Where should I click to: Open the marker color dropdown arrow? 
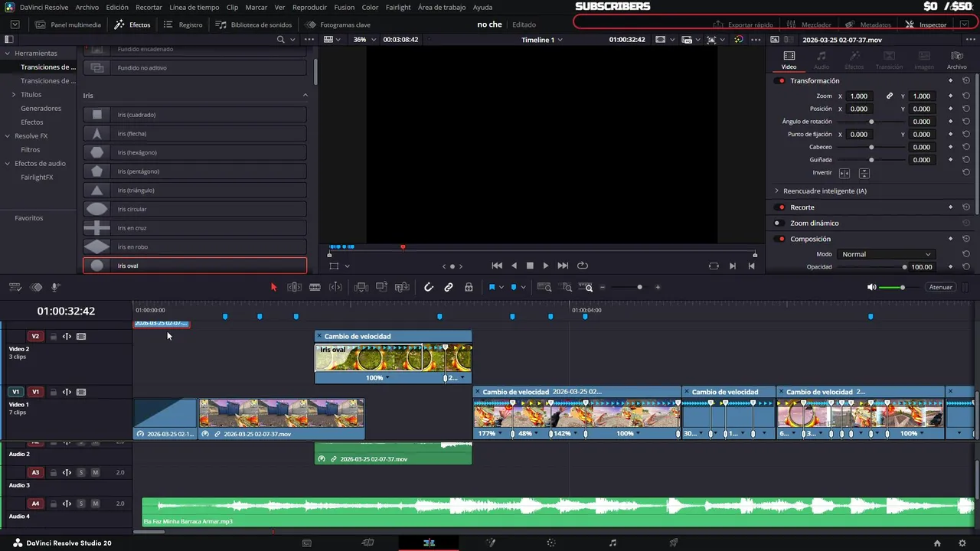tap(523, 287)
